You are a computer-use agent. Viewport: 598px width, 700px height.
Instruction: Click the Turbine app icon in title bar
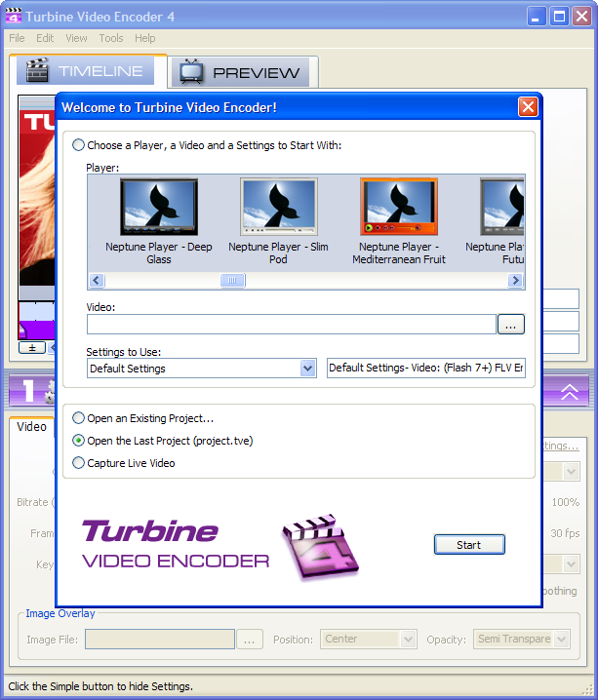click(x=13, y=16)
